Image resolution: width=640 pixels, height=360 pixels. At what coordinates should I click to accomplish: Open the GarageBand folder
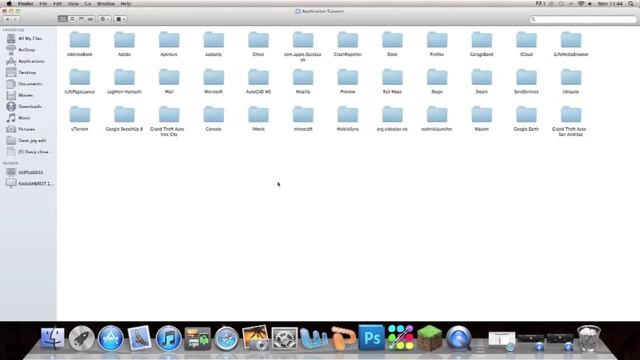click(482, 40)
